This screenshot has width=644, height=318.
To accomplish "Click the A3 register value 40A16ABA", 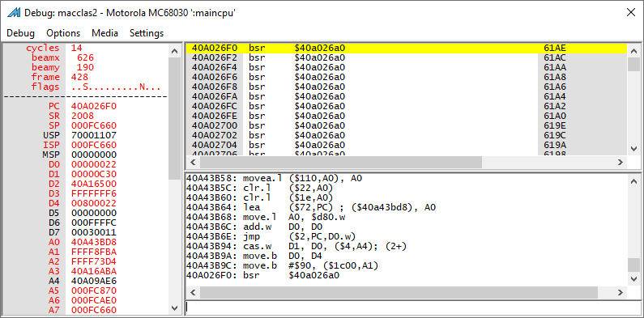I will 94,271.
